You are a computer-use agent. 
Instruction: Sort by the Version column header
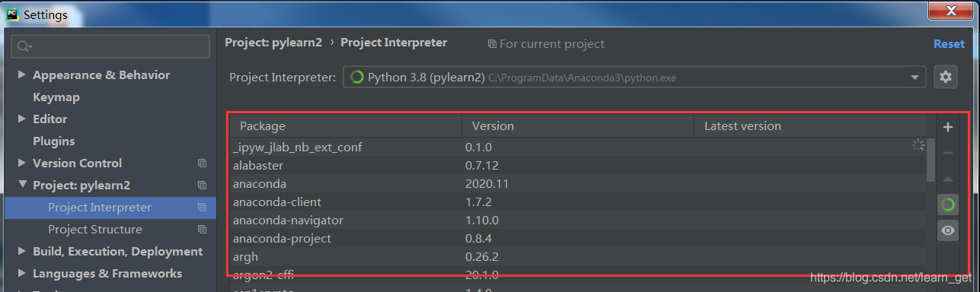578,126
